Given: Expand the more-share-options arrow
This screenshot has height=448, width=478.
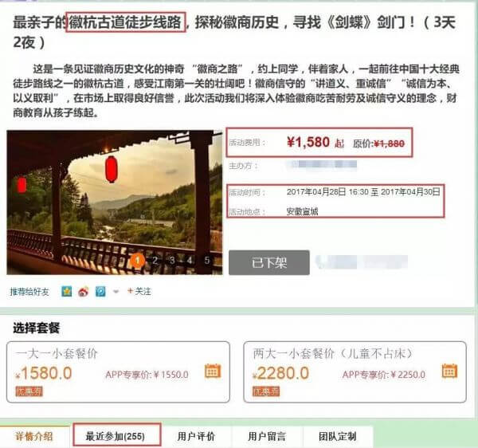Looking at the screenshot, I should [x=116, y=292].
